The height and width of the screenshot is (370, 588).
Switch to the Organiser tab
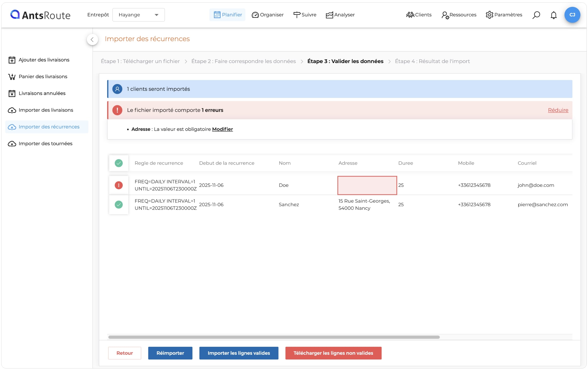click(268, 15)
